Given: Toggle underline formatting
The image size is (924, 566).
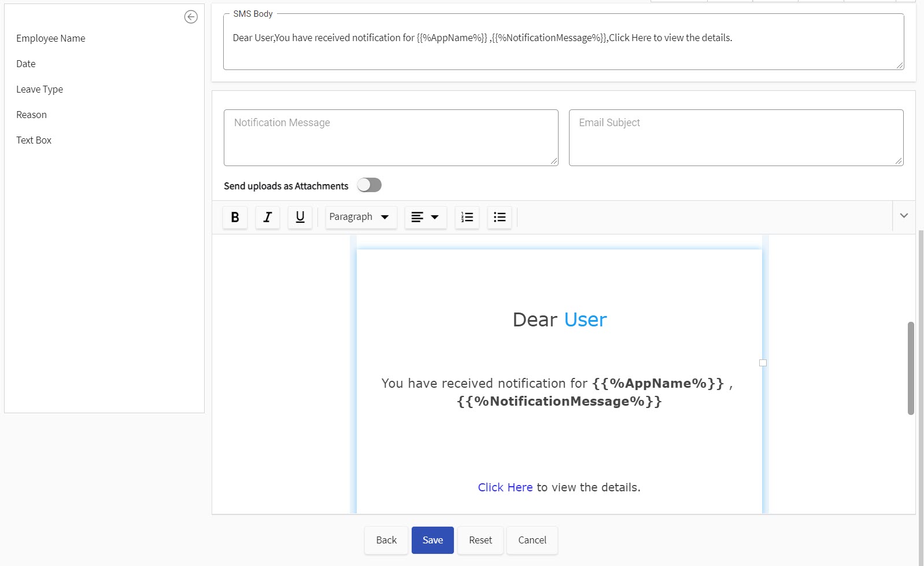Looking at the screenshot, I should [300, 217].
